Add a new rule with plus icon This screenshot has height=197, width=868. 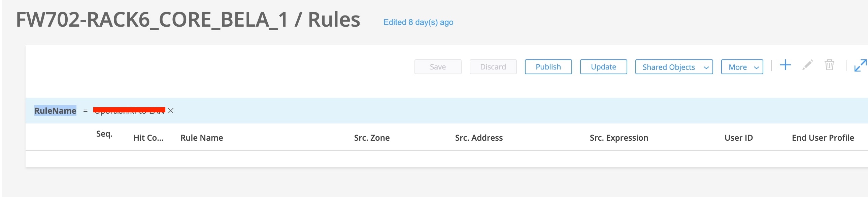tap(785, 65)
